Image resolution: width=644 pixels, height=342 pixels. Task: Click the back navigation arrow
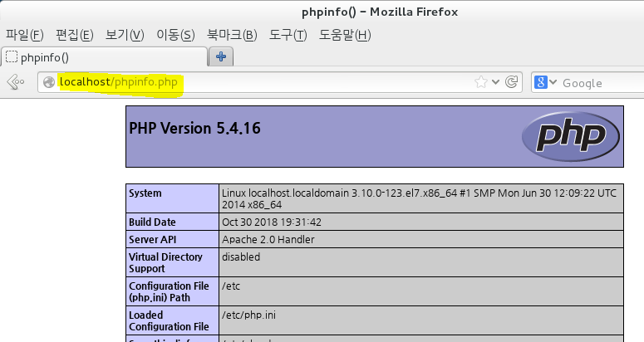tap(16, 82)
